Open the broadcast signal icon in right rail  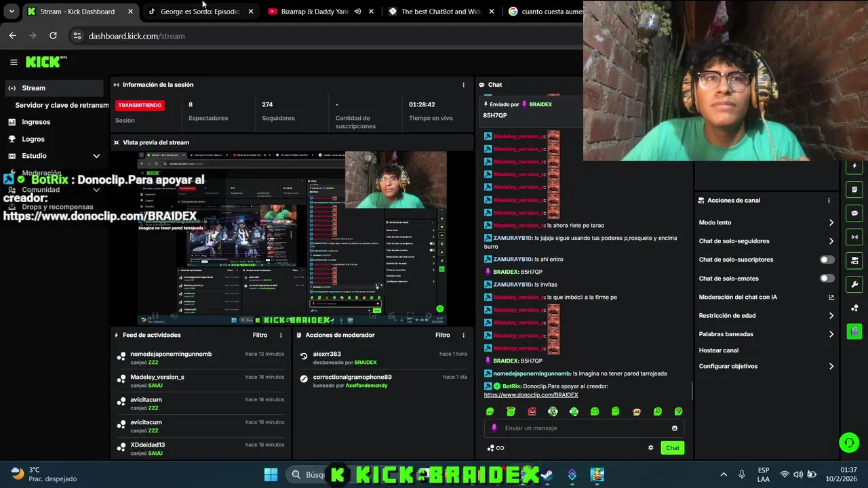click(x=854, y=237)
